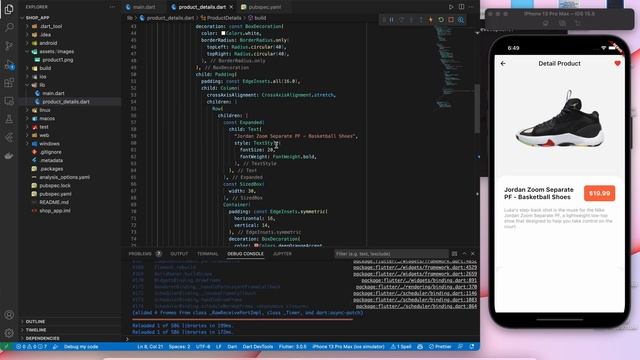This screenshot has width=640, height=360.
Task: Expand the macos folder
Action: [47, 118]
